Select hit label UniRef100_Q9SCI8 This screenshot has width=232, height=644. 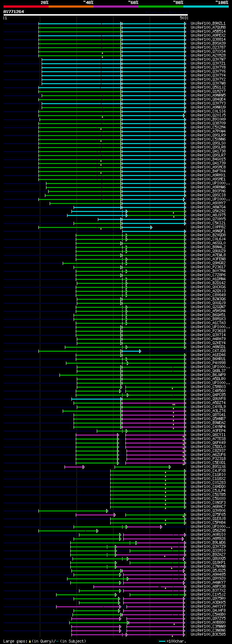tap(208, 195)
